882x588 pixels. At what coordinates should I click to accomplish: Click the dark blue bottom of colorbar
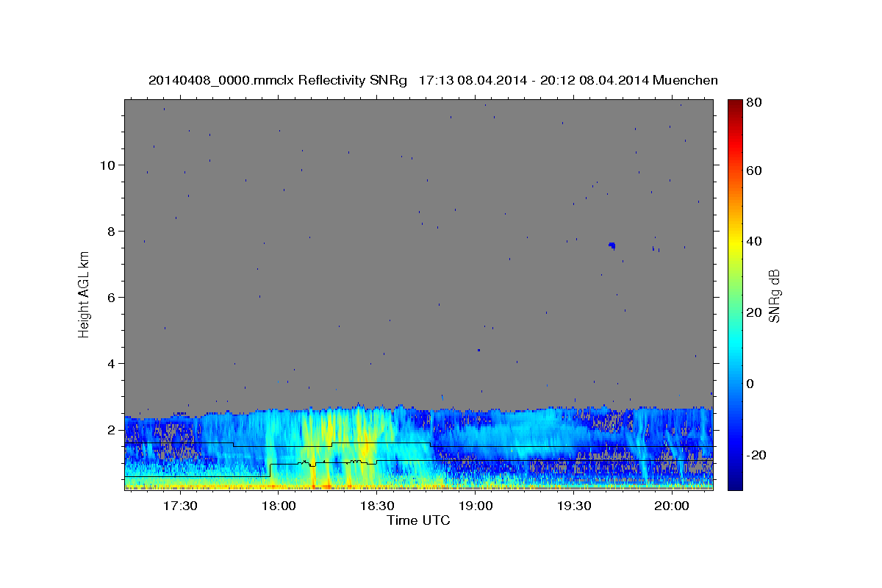734,481
